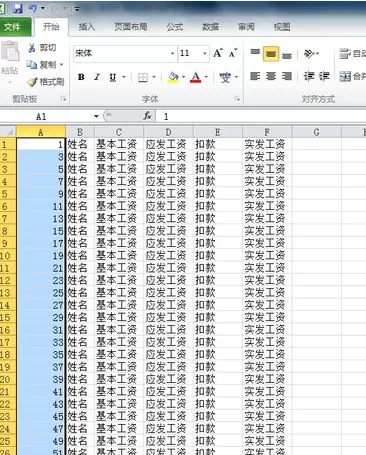The height and width of the screenshot is (455, 366).
Task: Select row header 10
Action: 7,256
